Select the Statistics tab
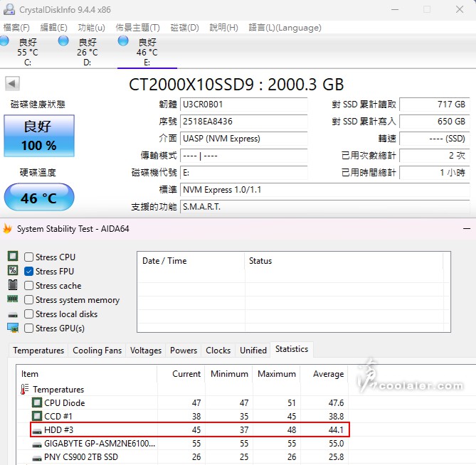 [292, 349]
